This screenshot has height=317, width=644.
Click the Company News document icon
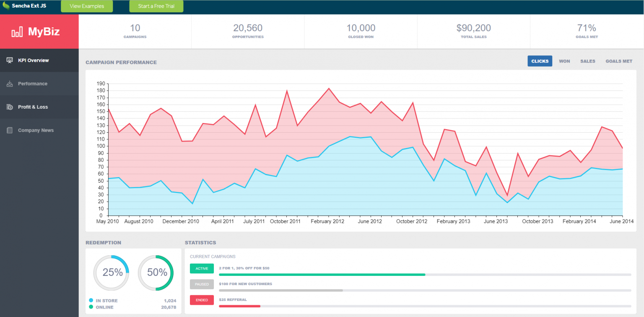(x=10, y=131)
